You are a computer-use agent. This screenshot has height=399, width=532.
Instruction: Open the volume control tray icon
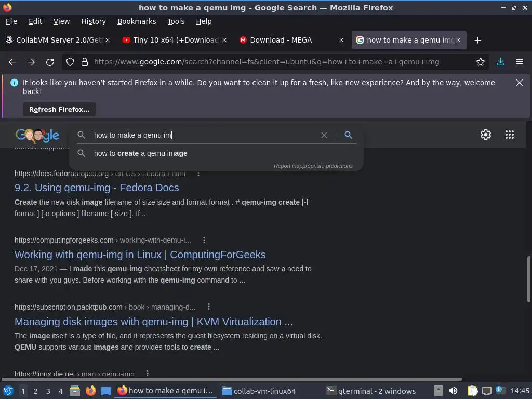coord(453,391)
